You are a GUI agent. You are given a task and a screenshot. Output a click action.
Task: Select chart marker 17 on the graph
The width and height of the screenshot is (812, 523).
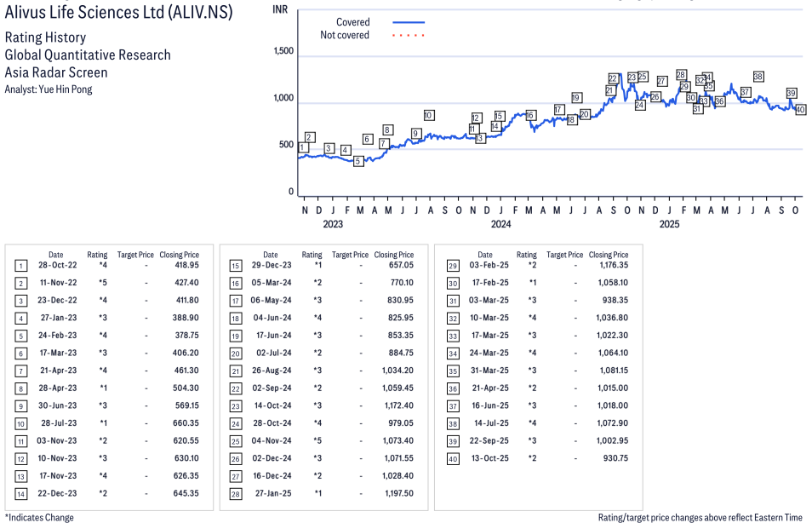(559, 110)
